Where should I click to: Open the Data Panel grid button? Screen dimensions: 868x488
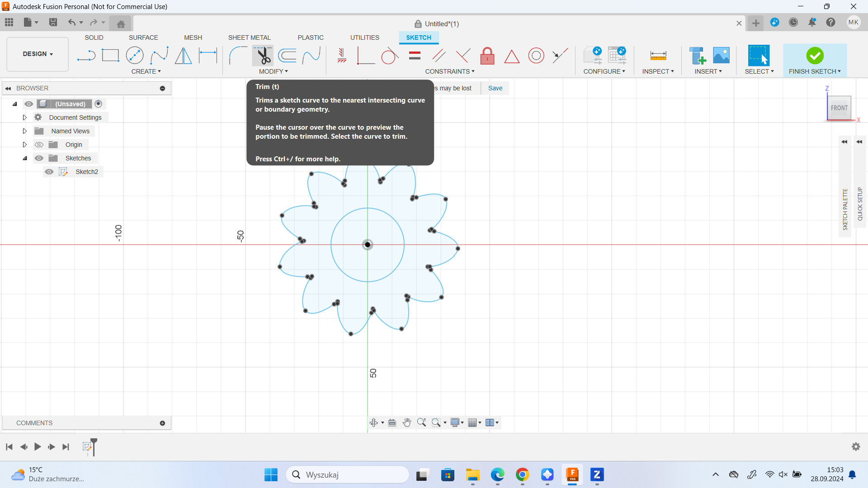pos(9,22)
